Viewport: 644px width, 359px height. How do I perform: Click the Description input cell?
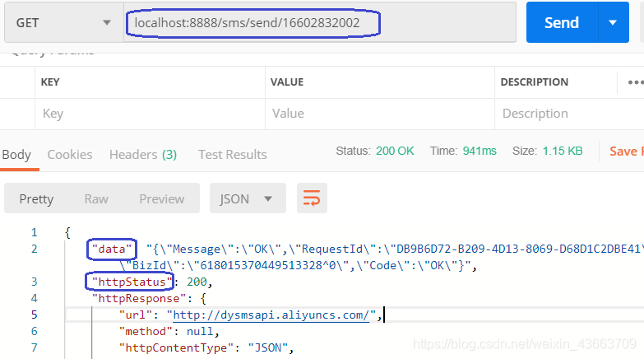pyautogui.click(x=569, y=114)
